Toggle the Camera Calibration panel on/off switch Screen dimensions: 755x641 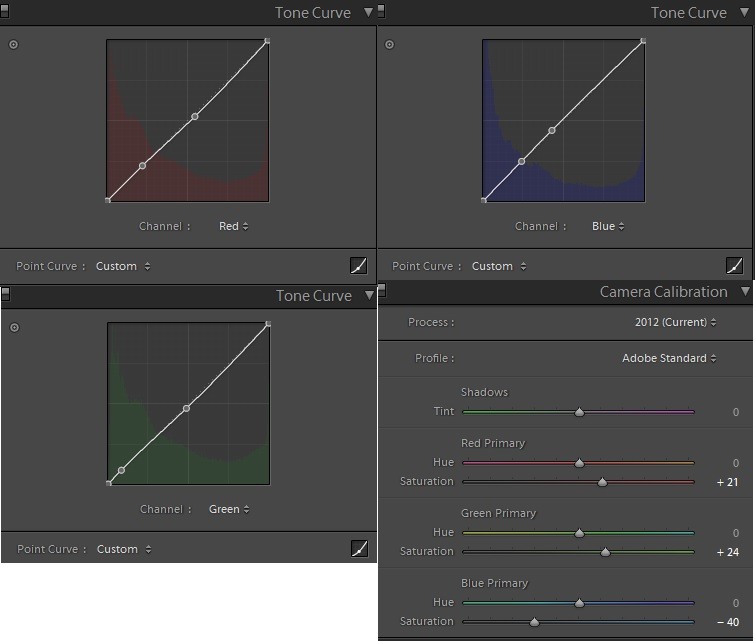pos(381,292)
